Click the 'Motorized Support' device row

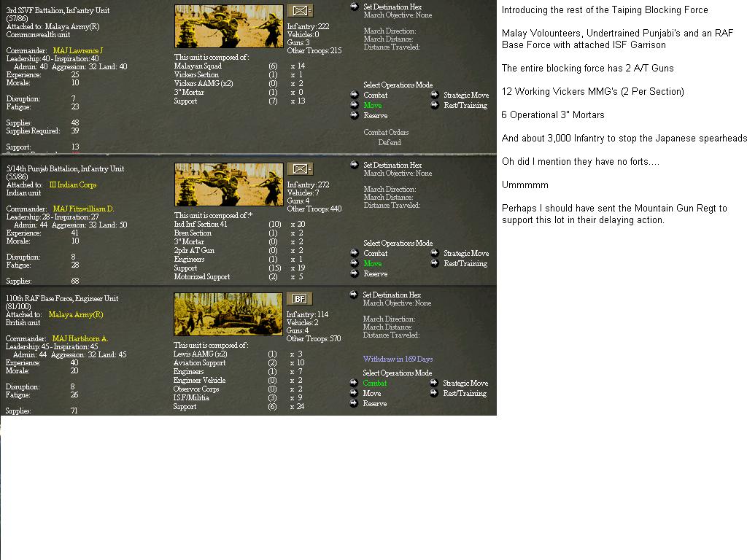pos(239,276)
